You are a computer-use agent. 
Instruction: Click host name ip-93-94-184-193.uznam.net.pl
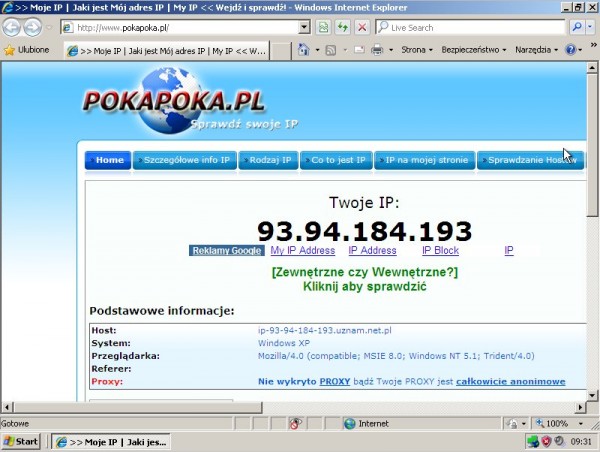(324, 330)
